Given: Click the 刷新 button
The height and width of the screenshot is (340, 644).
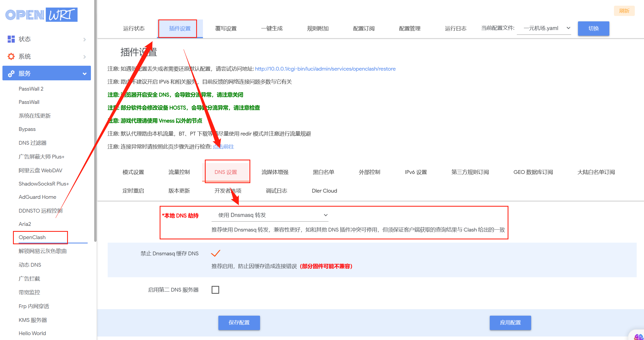Looking at the screenshot, I should pyautogui.click(x=624, y=11).
